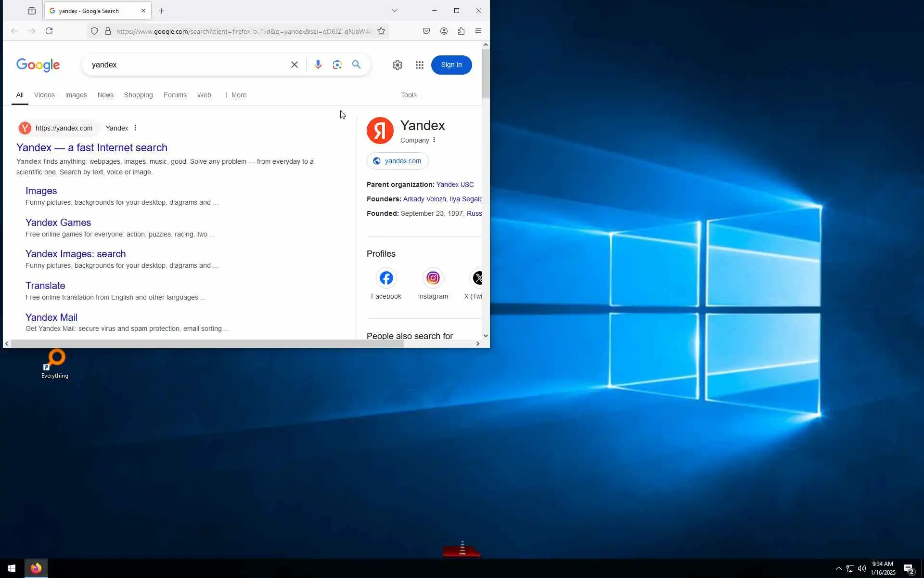Open the Yandex Games link
The image size is (924, 578).
(x=58, y=223)
